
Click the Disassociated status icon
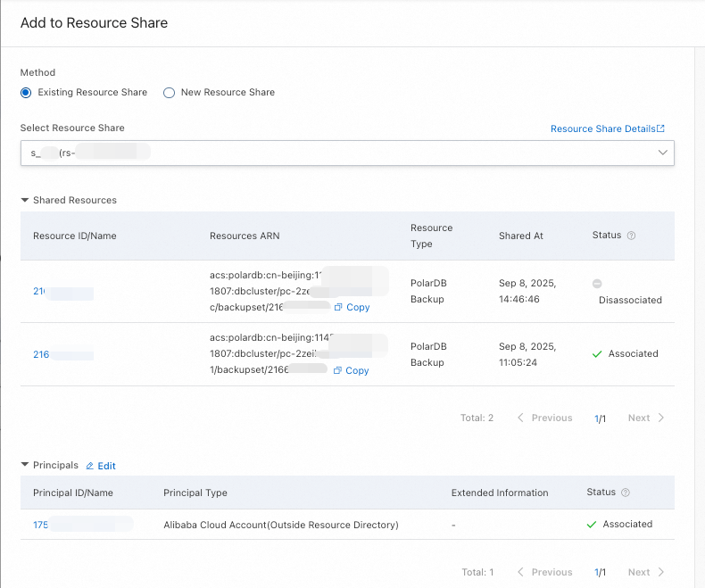(597, 284)
